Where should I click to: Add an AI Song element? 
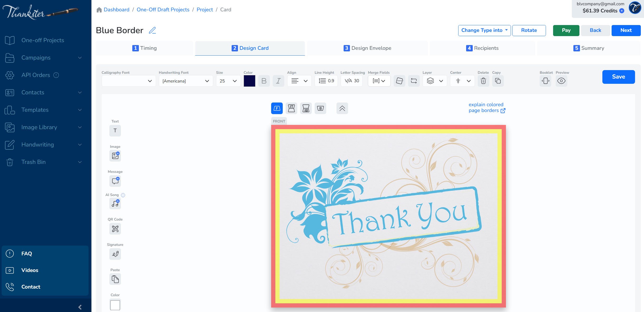point(115,203)
